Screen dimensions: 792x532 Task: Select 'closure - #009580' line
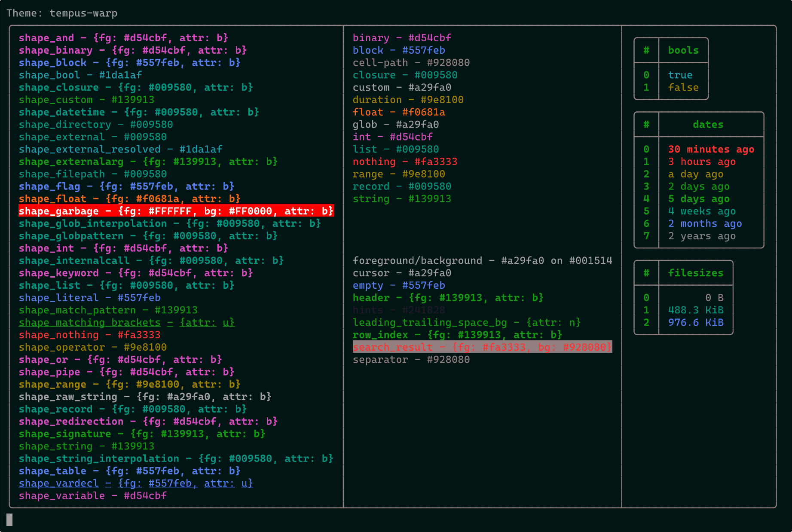(405, 75)
